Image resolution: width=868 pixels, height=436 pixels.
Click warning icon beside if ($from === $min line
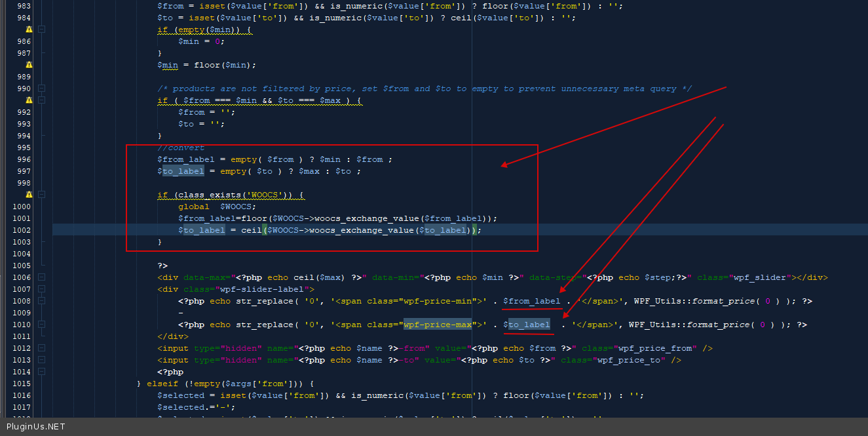point(29,100)
